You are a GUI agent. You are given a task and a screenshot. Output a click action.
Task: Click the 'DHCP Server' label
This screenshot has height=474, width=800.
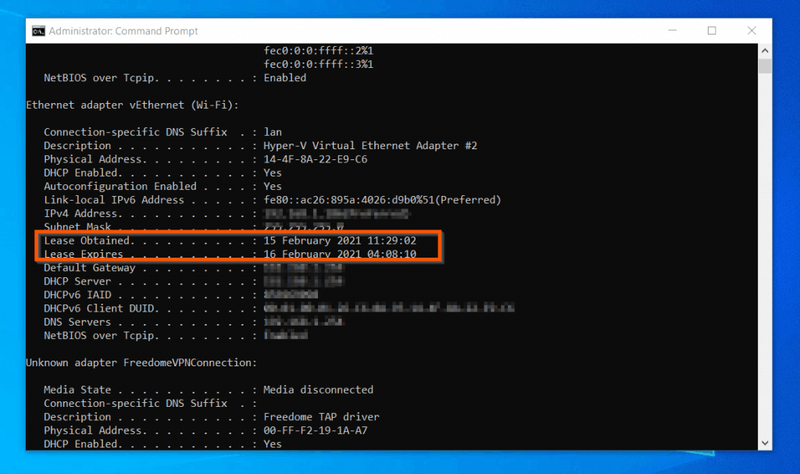77,282
